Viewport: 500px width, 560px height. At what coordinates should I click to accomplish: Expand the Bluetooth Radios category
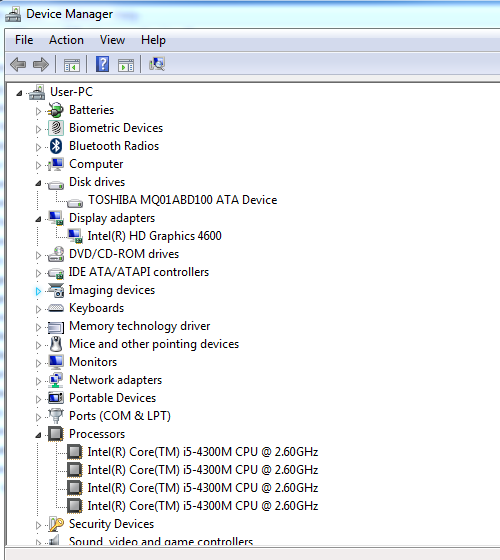(38, 147)
